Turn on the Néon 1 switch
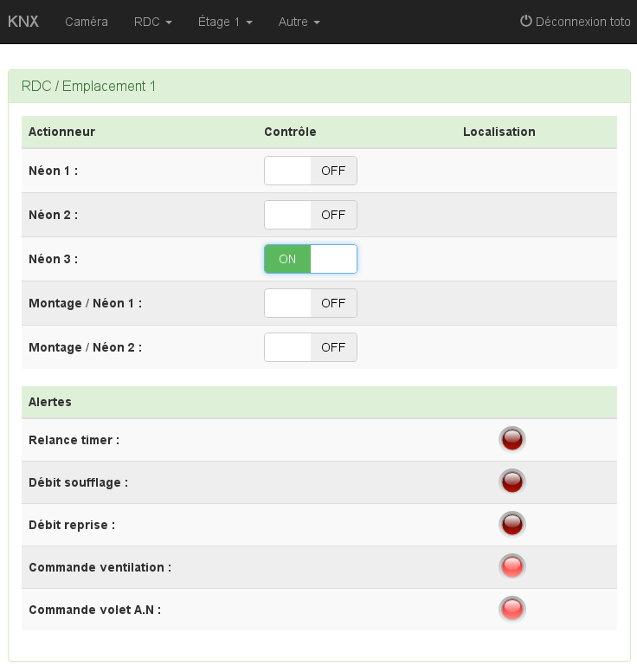The width and height of the screenshot is (637, 672). (x=310, y=171)
